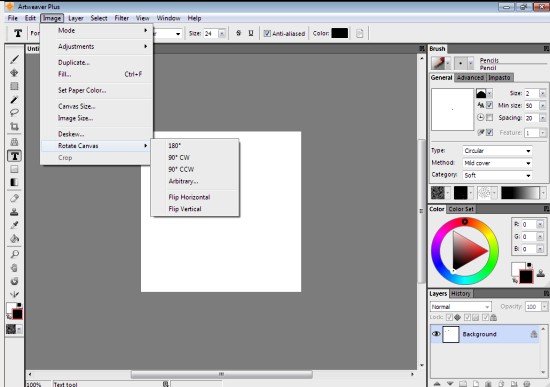The image size is (550, 387).
Task: Select the rectangular Selection tool
Action: click(x=14, y=86)
